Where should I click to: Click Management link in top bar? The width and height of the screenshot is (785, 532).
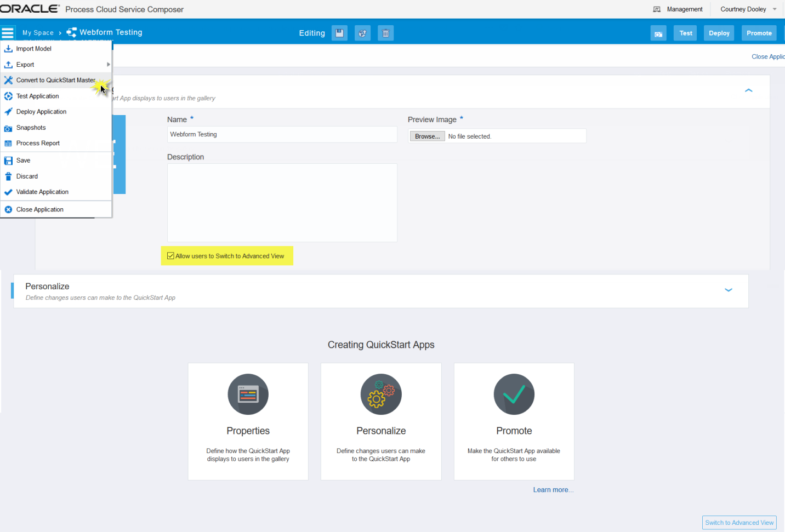point(685,9)
